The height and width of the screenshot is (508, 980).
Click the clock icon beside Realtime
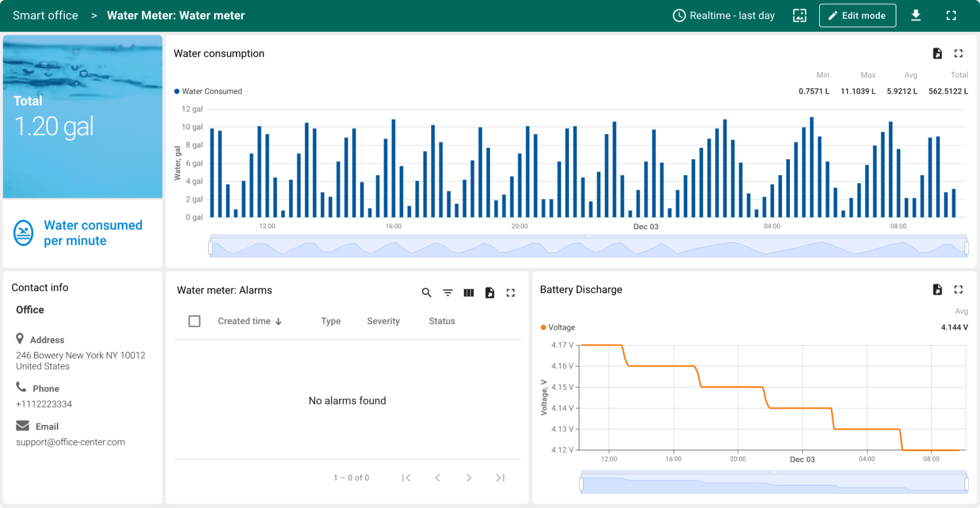(679, 16)
